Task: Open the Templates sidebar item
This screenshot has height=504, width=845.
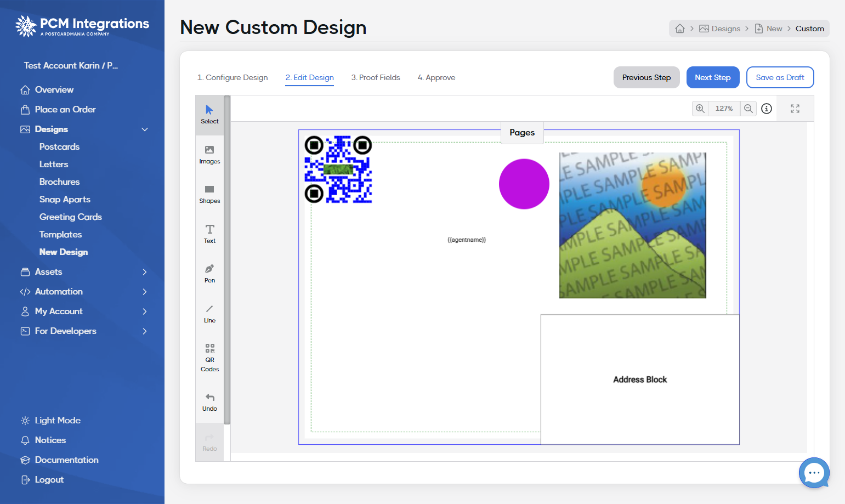Action: 60,235
